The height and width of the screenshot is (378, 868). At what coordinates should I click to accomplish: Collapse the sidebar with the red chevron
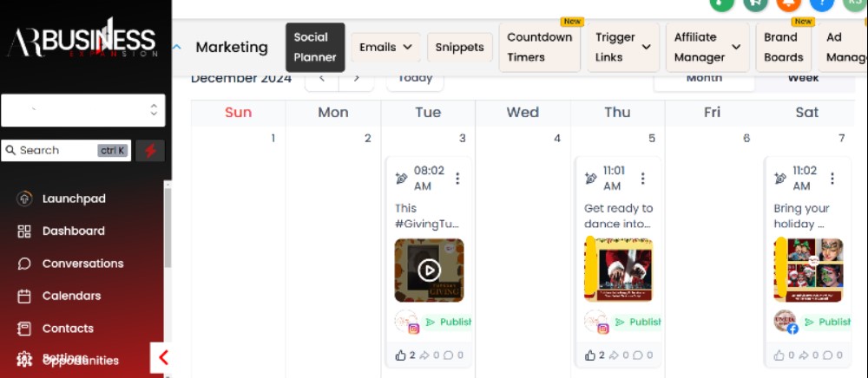tap(162, 357)
